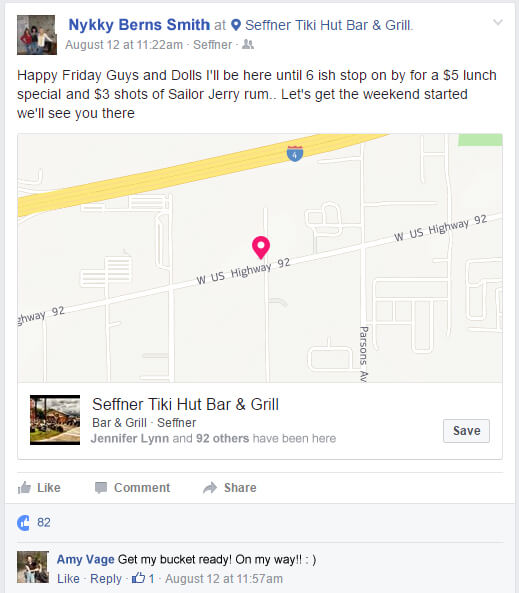Open the post options chevron menu

(x=498, y=23)
